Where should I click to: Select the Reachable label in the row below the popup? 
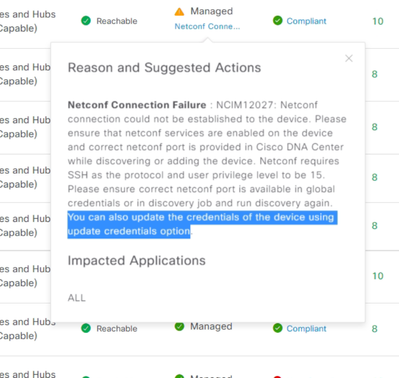(117, 329)
